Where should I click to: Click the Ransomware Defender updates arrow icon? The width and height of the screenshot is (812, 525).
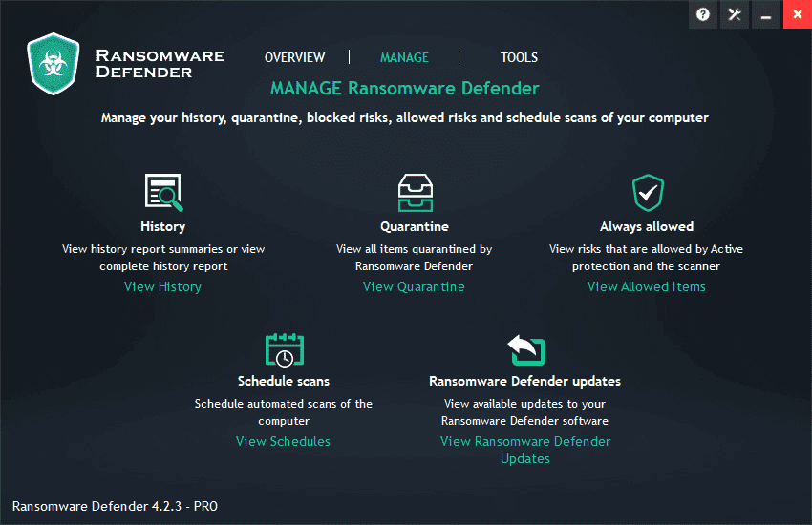tap(526, 349)
